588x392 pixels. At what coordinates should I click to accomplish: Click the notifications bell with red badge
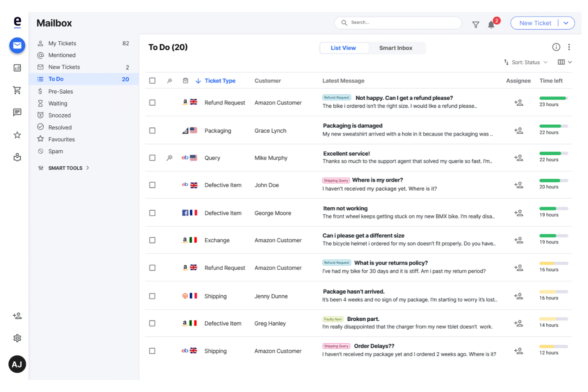click(x=491, y=25)
